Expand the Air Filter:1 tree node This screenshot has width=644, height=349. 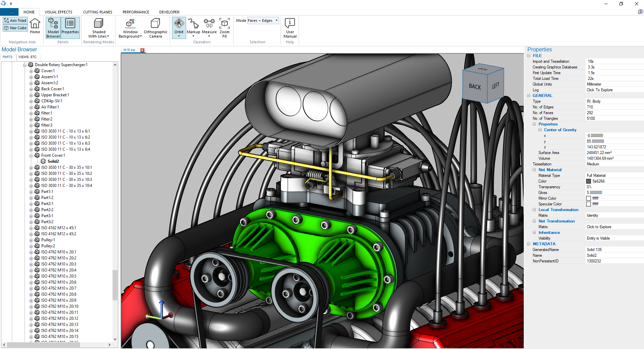click(31, 107)
